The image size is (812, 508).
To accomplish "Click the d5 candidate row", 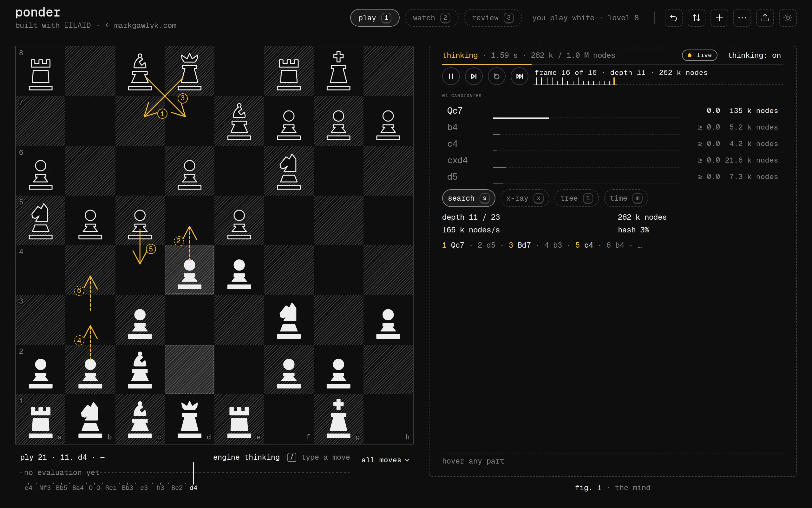I will pyautogui.click(x=612, y=177).
